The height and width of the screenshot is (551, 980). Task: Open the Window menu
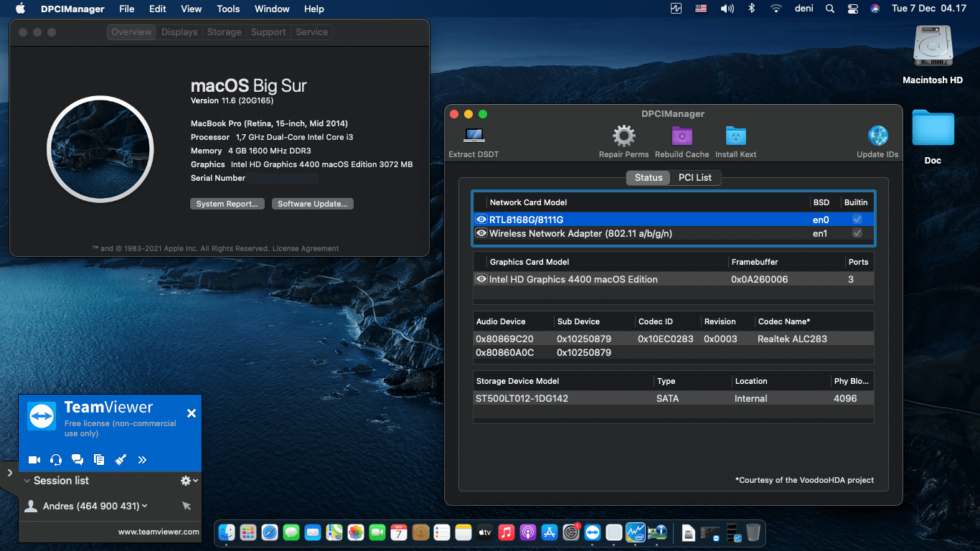(272, 9)
